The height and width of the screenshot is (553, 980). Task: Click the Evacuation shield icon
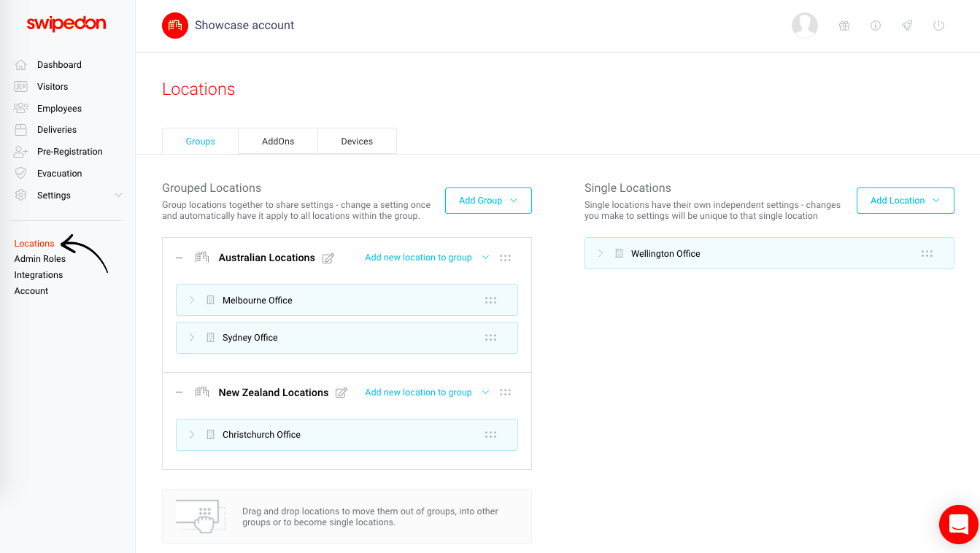point(21,174)
